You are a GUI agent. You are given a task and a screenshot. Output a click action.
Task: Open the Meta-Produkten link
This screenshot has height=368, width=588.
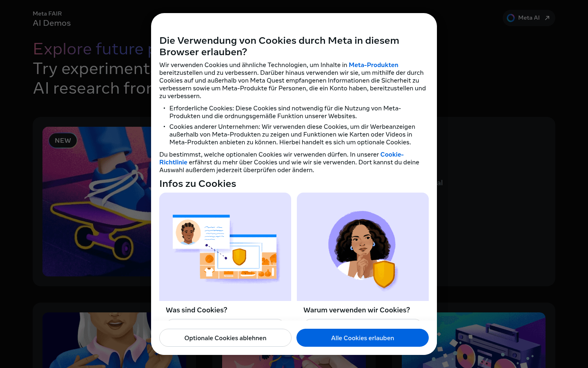tap(373, 65)
